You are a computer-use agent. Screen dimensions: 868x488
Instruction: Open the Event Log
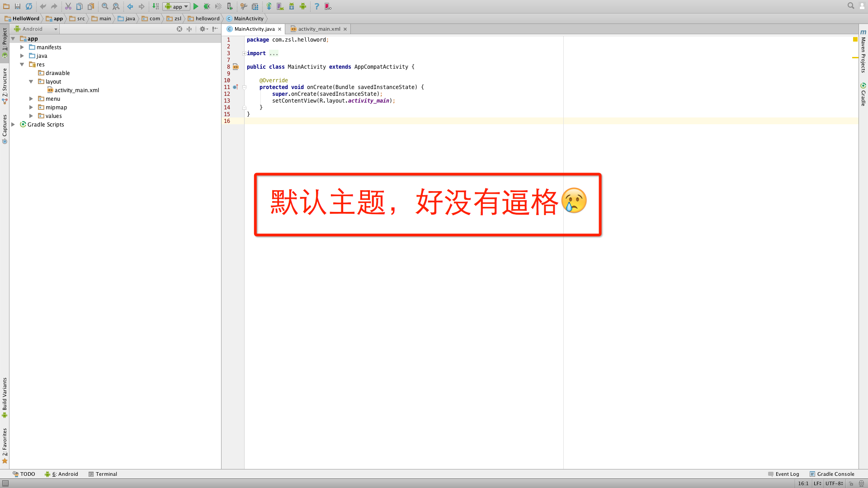(x=783, y=474)
